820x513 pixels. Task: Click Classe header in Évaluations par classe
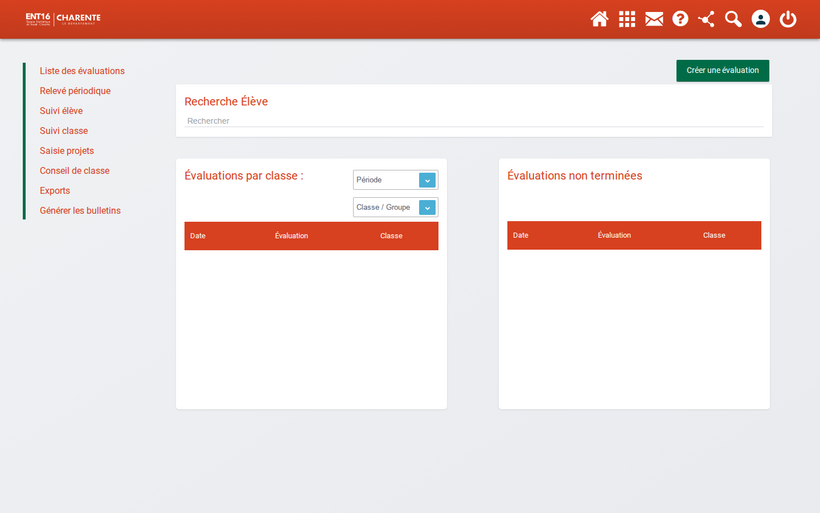pos(391,236)
